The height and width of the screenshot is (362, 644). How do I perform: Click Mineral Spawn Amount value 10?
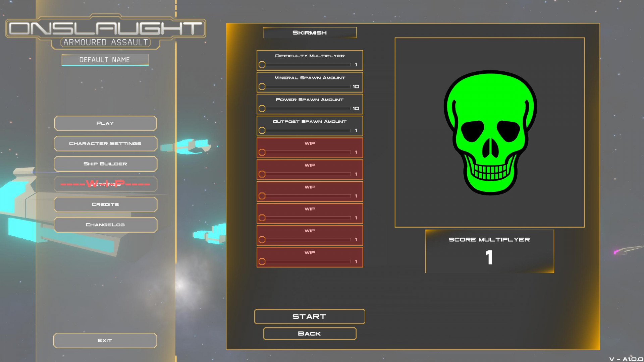point(356,86)
